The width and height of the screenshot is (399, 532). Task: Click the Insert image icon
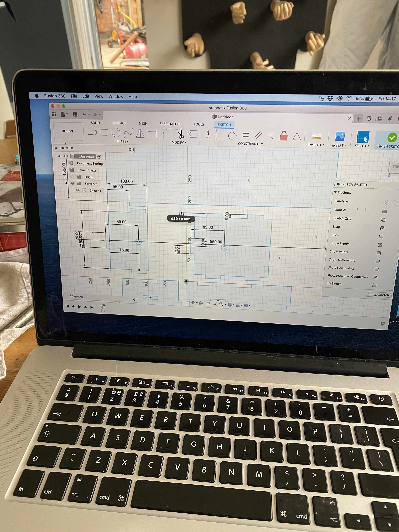click(340, 137)
